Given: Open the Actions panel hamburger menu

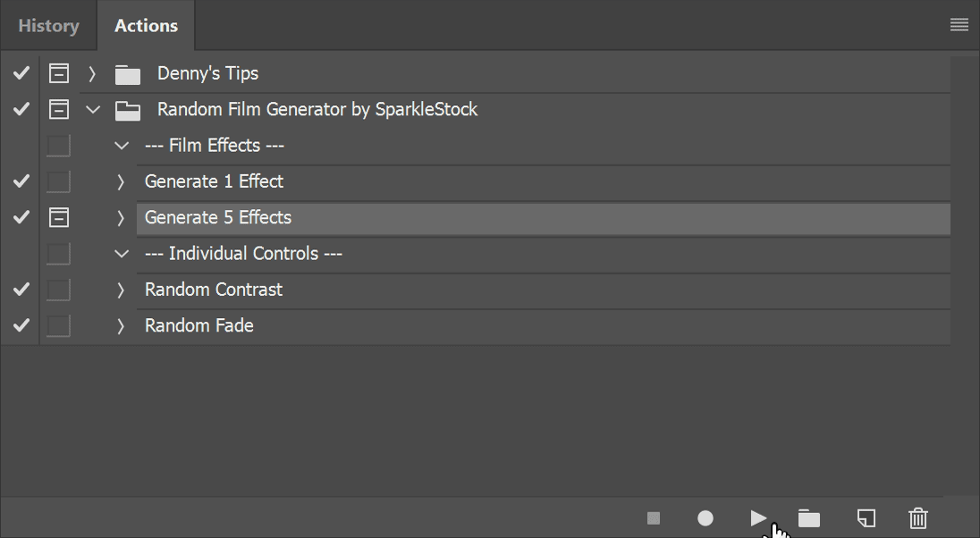Looking at the screenshot, I should click(959, 25).
